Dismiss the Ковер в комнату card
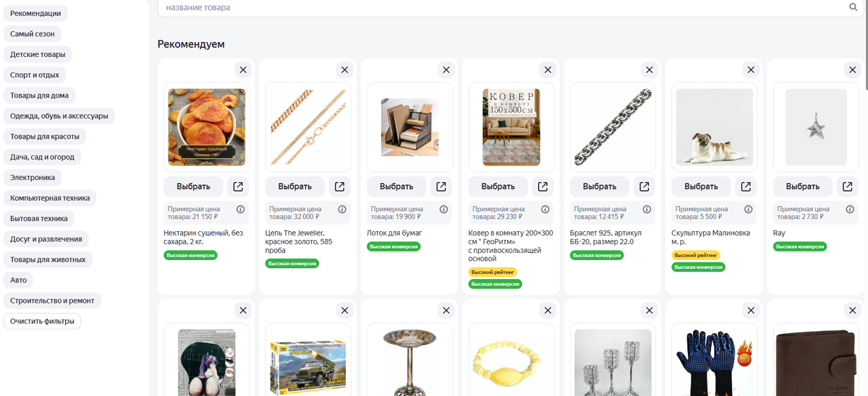Image resolution: width=868 pixels, height=396 pixels. 548,69
